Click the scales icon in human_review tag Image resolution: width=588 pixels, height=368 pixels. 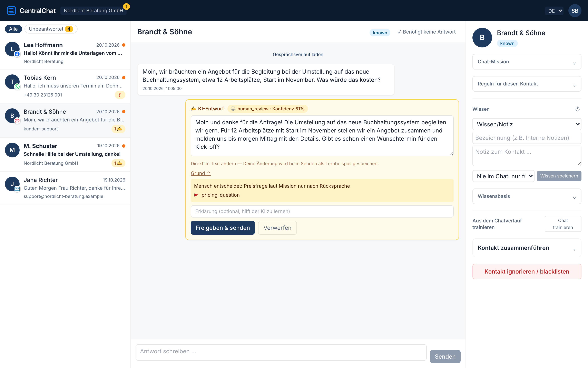[x=233, y=109]
